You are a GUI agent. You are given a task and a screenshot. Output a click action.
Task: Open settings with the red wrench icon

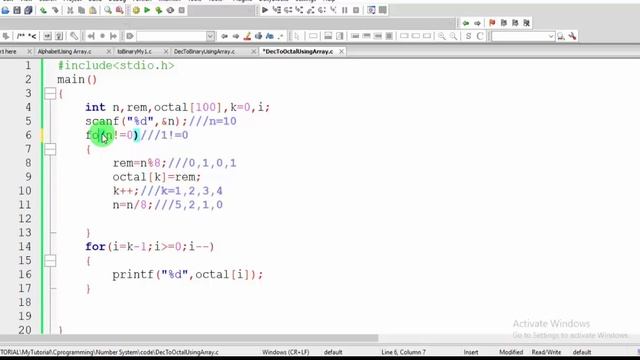(x=572, y=36)
